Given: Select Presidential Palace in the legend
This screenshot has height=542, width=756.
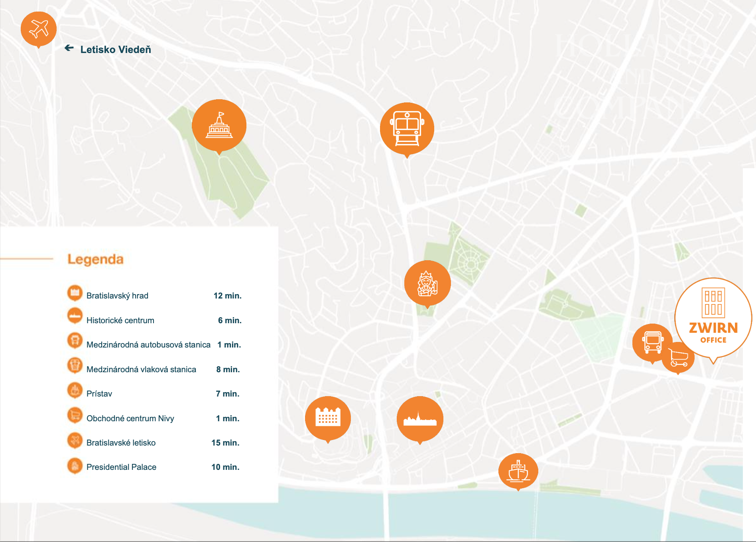Looking at the screenshot, I should (121, 467).
